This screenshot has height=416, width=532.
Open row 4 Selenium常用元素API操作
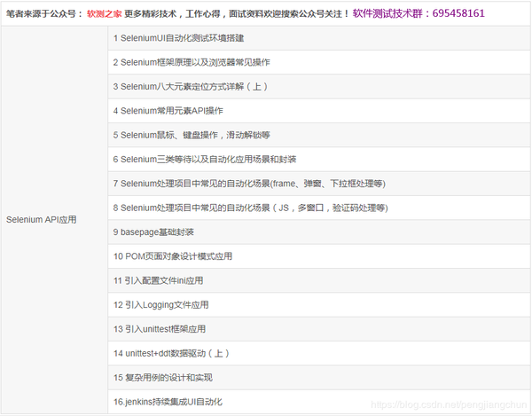pyautogui.click(x=319, y=111)
